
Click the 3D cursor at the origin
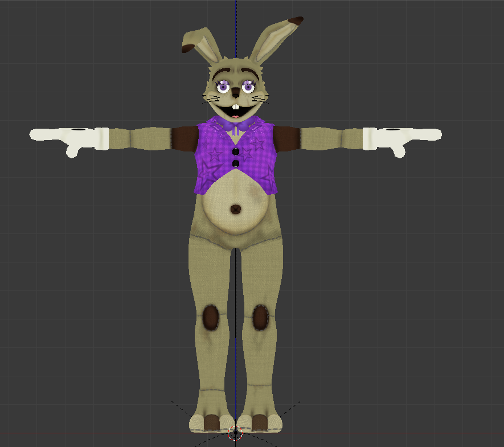click(235, 433)
